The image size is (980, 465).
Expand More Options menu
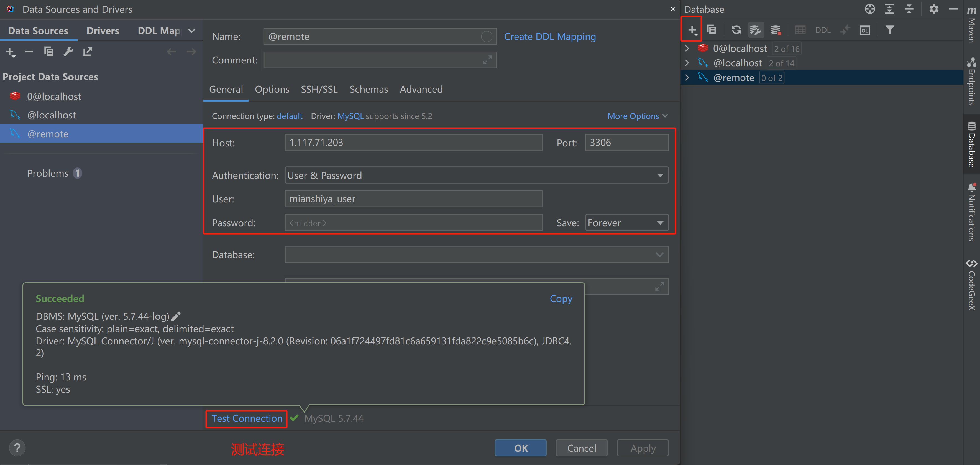pyautogui.click(x=637, y=116)
